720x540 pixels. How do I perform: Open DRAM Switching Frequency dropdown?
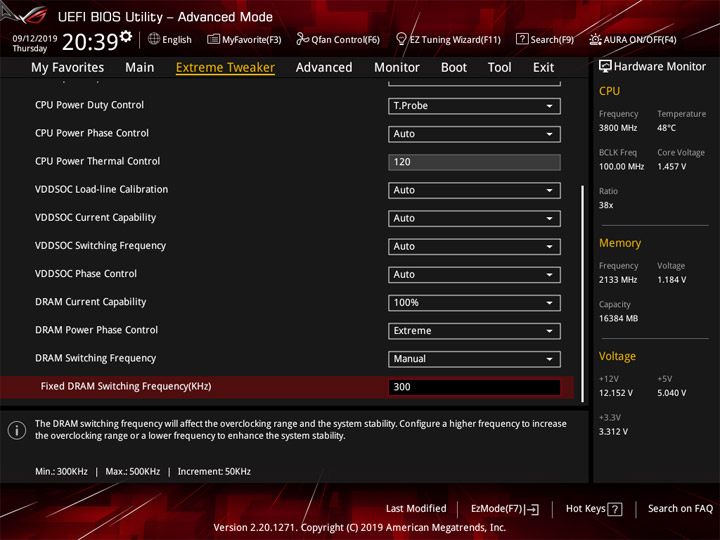(474, 359)
